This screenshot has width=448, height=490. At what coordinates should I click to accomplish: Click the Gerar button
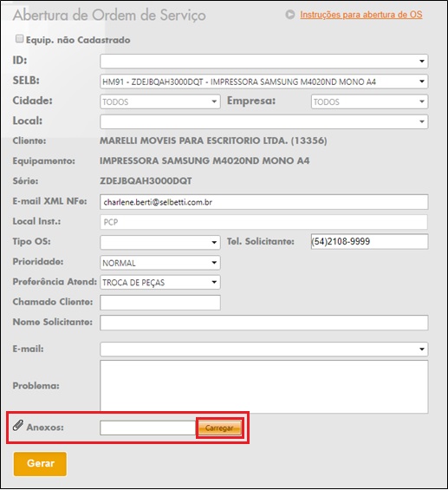click(x=40, y=464)
